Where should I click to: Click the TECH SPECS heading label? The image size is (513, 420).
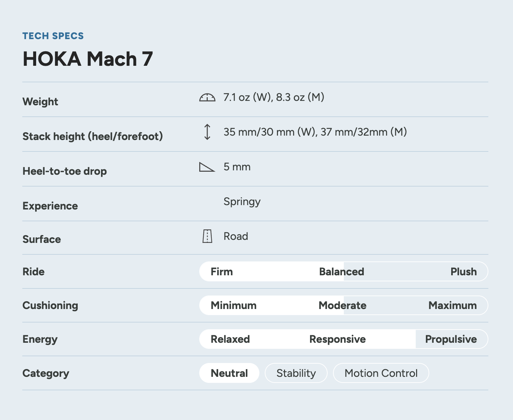(x=53, y=36)
